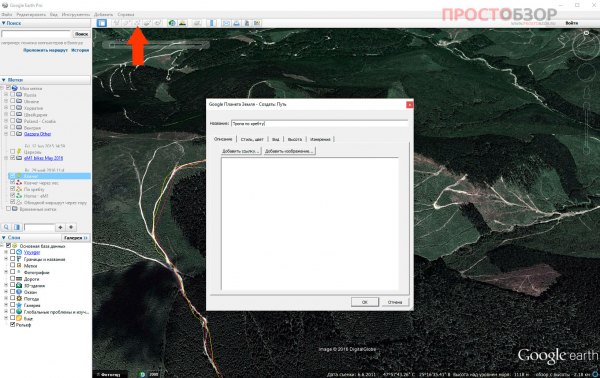Image resolution: width=600 pixels, height=378 pixels.
Task: Click the Record a Tour toolbar icon
Action: coord(157,23)
